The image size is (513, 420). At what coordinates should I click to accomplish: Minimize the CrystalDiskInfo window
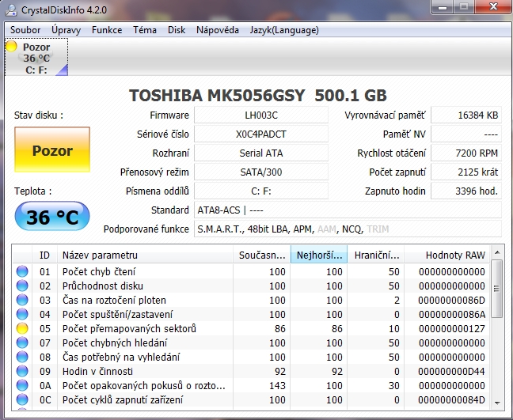click(443, 6)
